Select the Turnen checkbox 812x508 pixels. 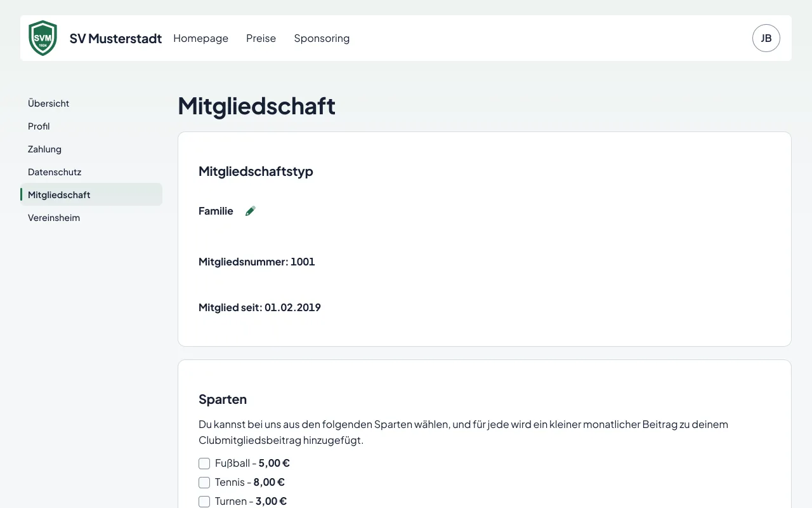click(204, 502)
